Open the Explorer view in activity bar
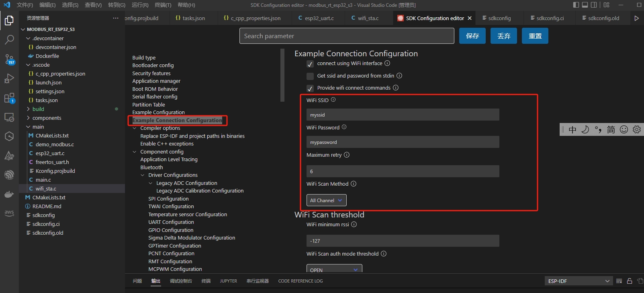The height and width of the screenshot is (293, 644). point(9,20)
